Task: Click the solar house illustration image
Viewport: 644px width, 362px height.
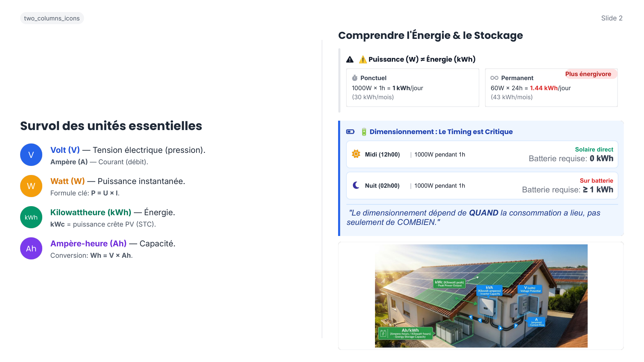Action: (x=481, y=296)
